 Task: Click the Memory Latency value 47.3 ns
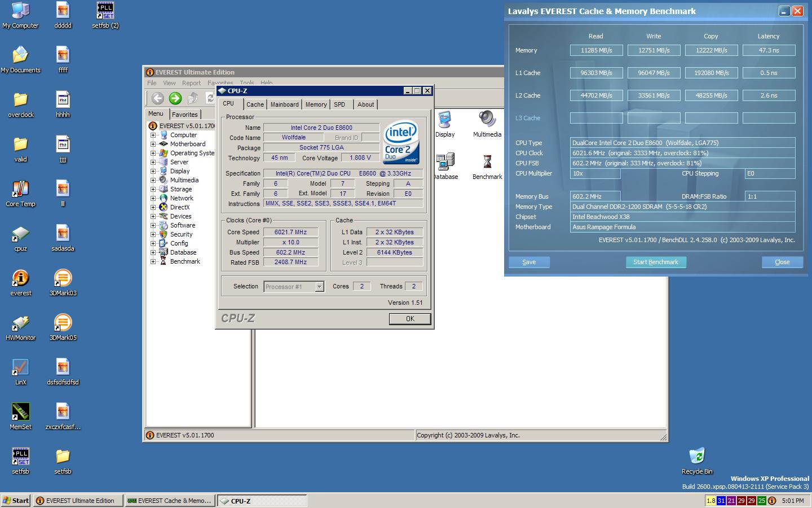point(769,50)
